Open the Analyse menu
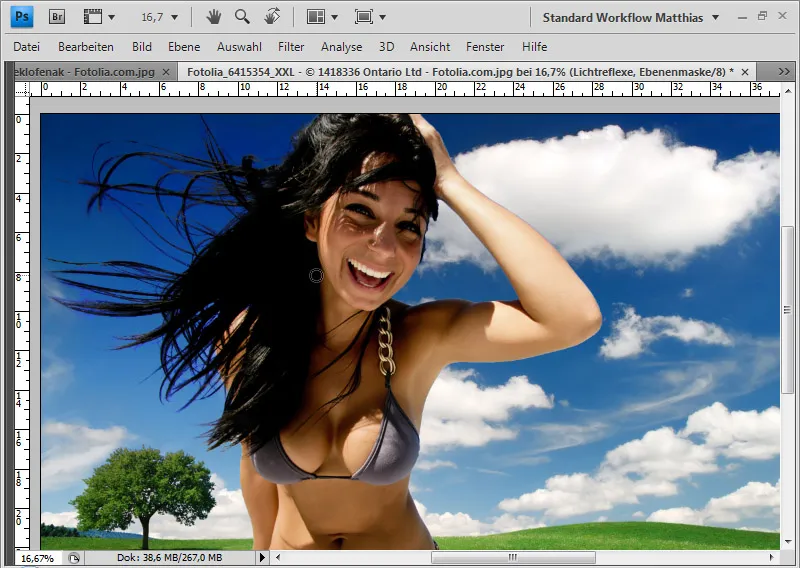Screen dimensions: 800x568 tap(341, 47)
